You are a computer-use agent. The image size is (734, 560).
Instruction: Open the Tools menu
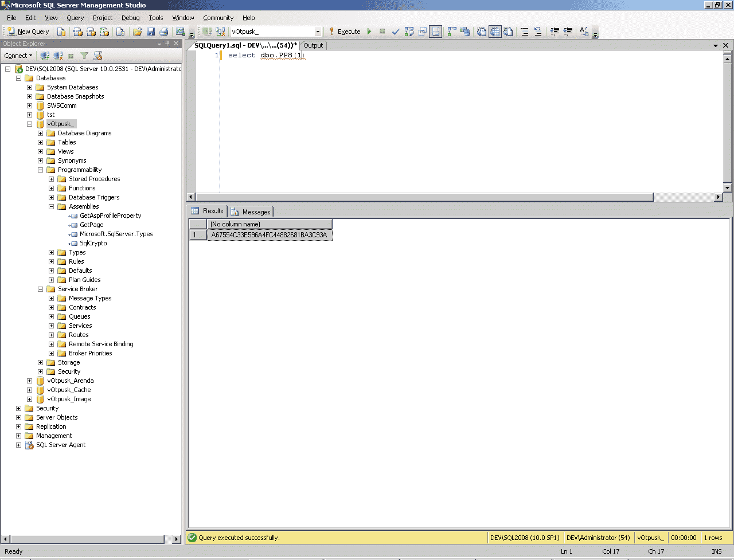[156, 18]
